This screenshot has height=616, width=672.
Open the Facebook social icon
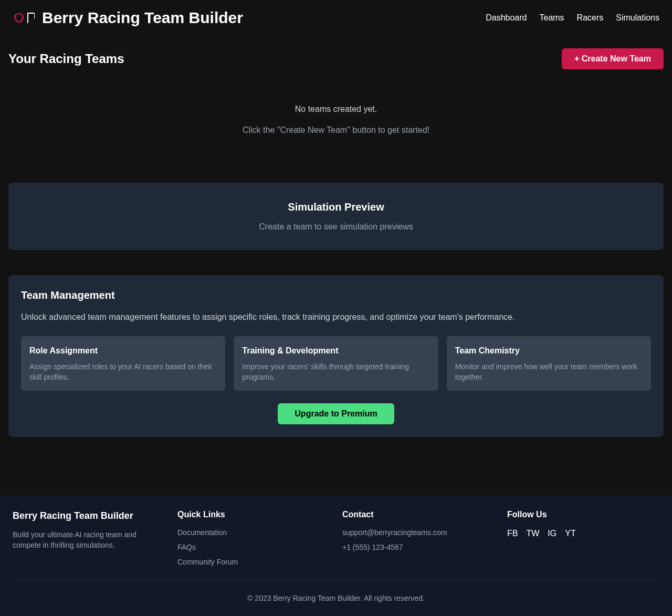coord(512,533)
